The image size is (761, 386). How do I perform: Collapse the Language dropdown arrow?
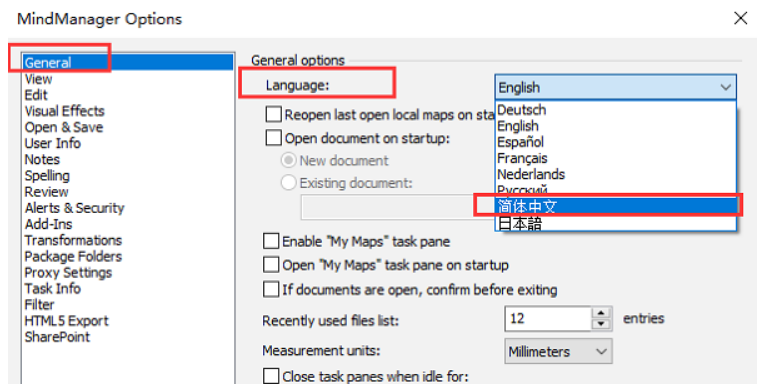[725, 87]
